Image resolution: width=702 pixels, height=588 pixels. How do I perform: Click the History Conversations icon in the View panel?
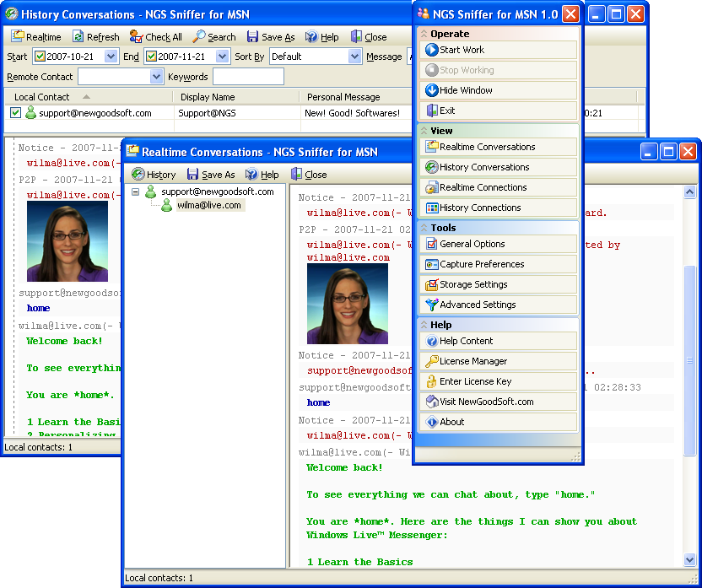click(x=432, y=167)
